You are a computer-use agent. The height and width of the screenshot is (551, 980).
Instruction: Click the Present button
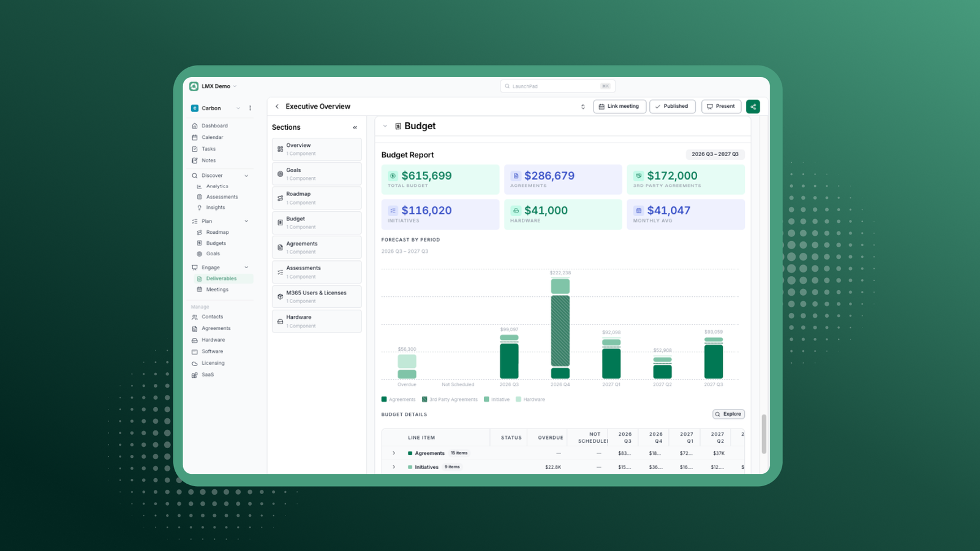(721, 107)
